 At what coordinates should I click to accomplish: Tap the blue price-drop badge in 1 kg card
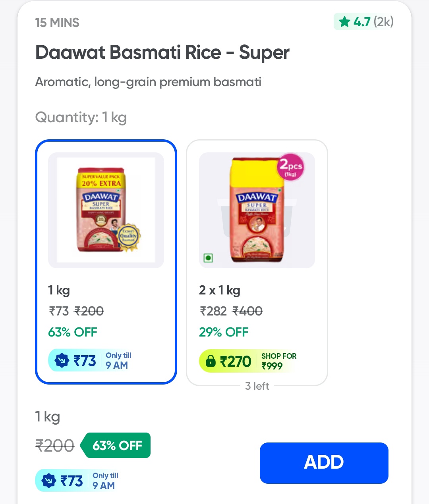coord(62,360)
